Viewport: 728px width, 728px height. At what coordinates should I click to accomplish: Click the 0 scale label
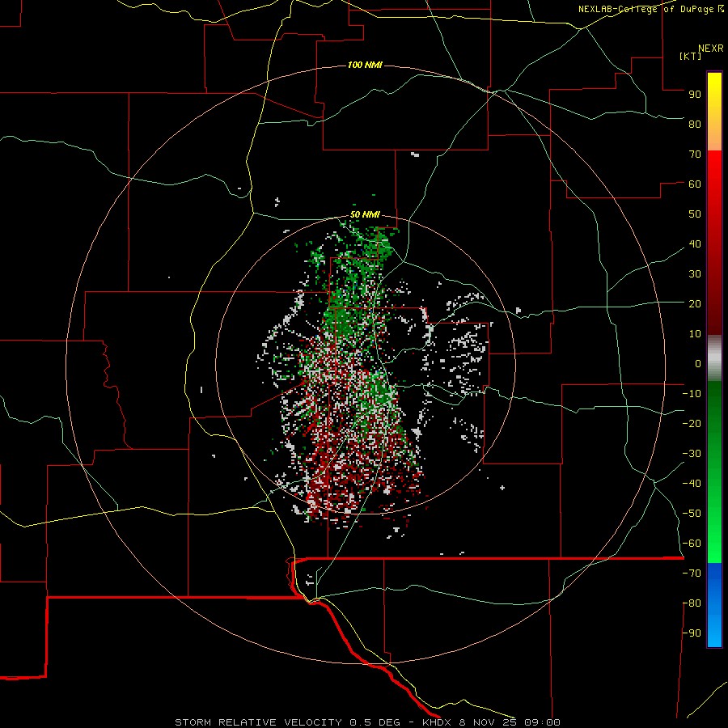698,363
